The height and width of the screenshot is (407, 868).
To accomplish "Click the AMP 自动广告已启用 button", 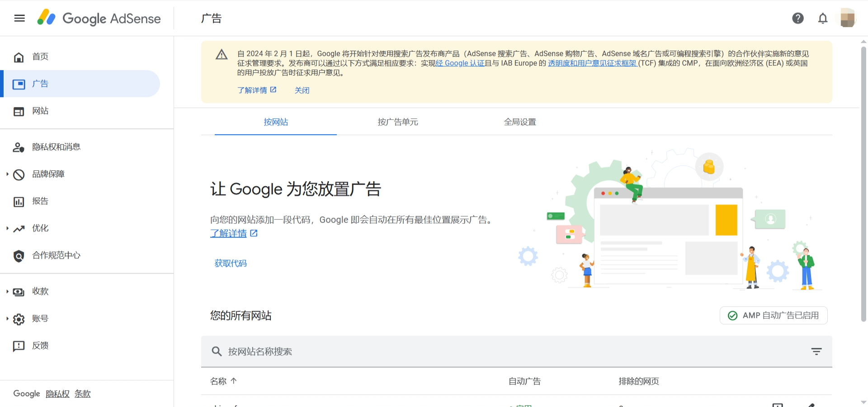I will [774, 315].
